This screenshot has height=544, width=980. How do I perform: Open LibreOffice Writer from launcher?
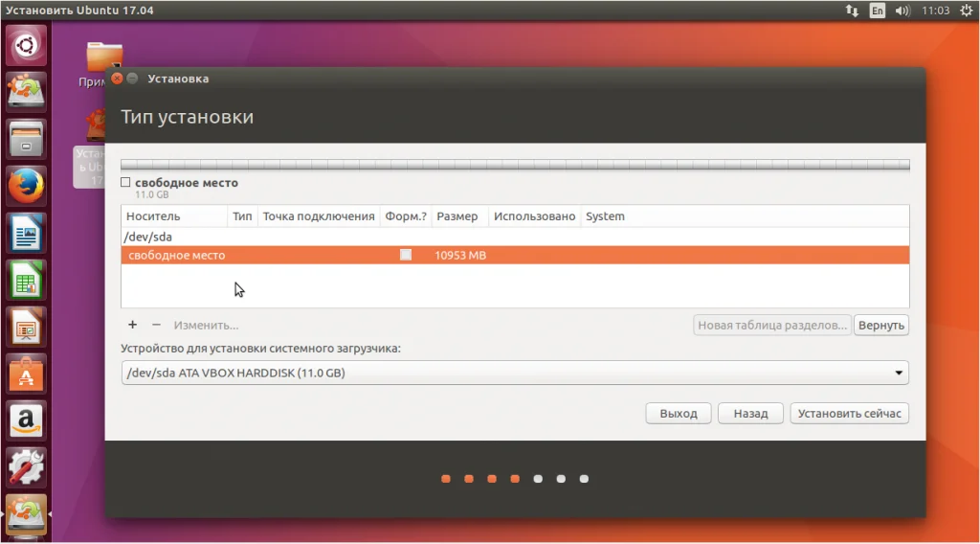[26, 234]
